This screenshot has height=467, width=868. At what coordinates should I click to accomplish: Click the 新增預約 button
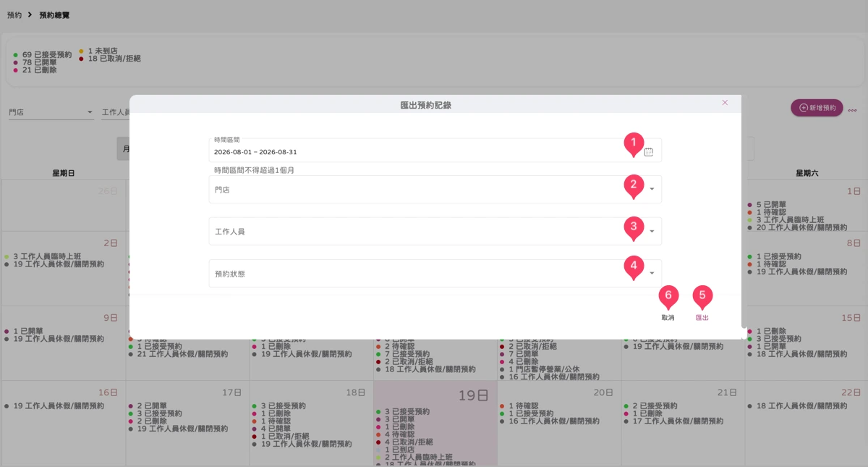click(x=817, y=108)
